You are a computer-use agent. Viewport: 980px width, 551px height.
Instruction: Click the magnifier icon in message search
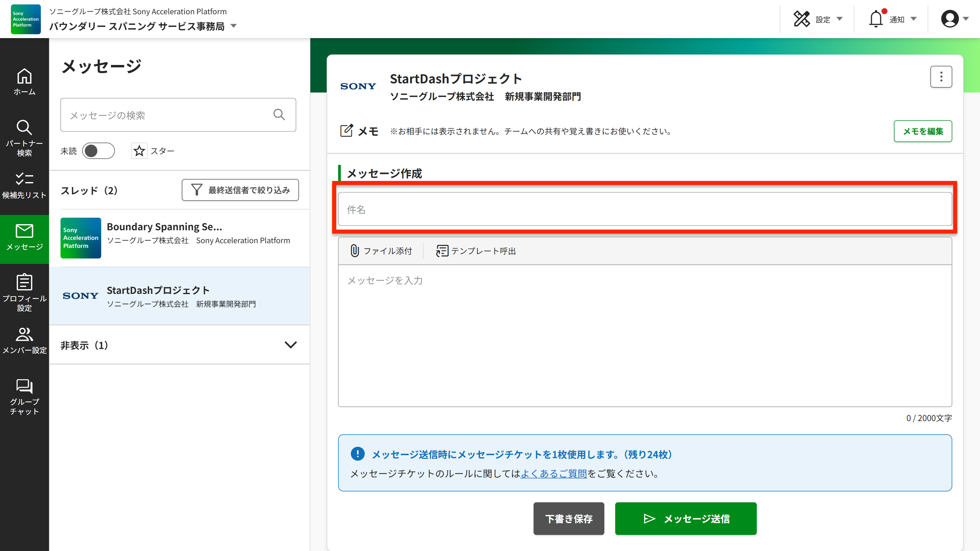click(x=279, y=115)
